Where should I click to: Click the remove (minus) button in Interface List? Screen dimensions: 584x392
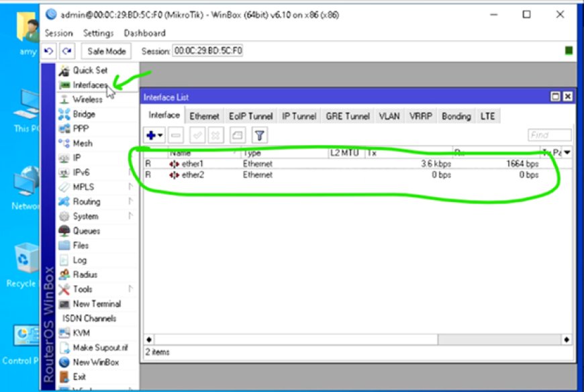[176, 136]
